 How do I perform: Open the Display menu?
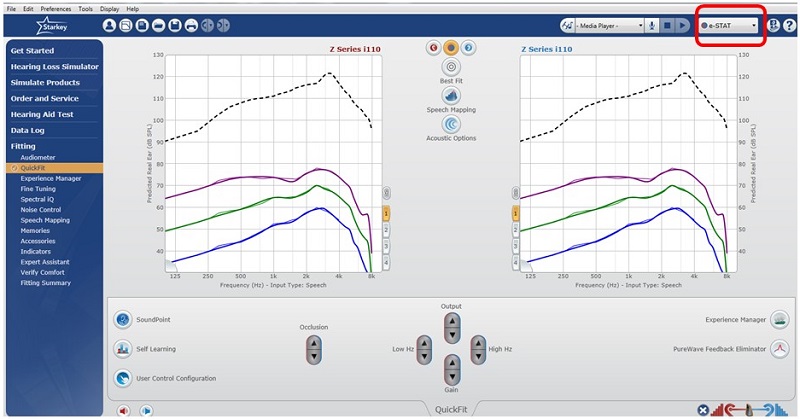click(x=109, y=9)
